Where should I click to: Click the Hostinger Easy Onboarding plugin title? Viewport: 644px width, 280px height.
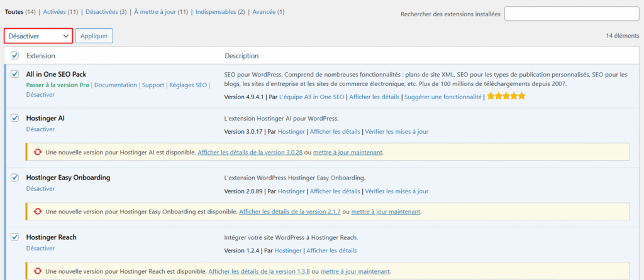(68, 178)
